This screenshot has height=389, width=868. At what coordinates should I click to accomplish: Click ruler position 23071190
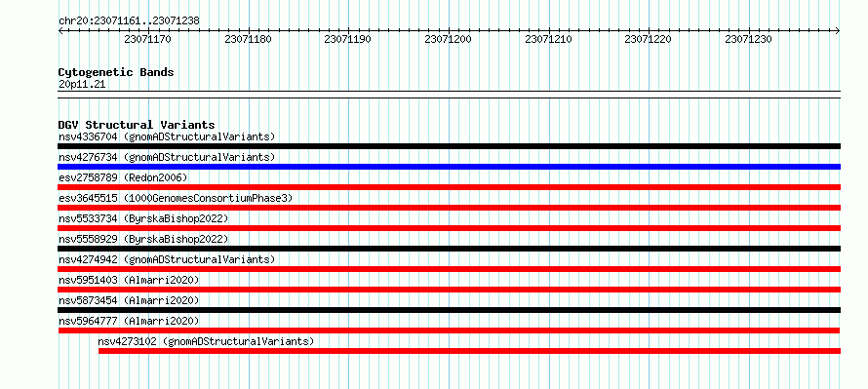347,39
